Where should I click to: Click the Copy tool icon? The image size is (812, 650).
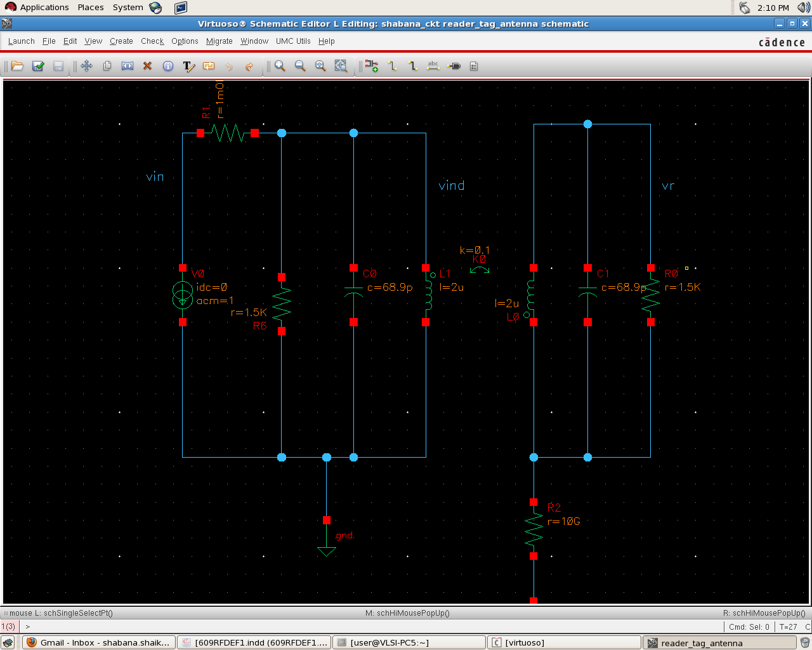(x=107, y=66)
